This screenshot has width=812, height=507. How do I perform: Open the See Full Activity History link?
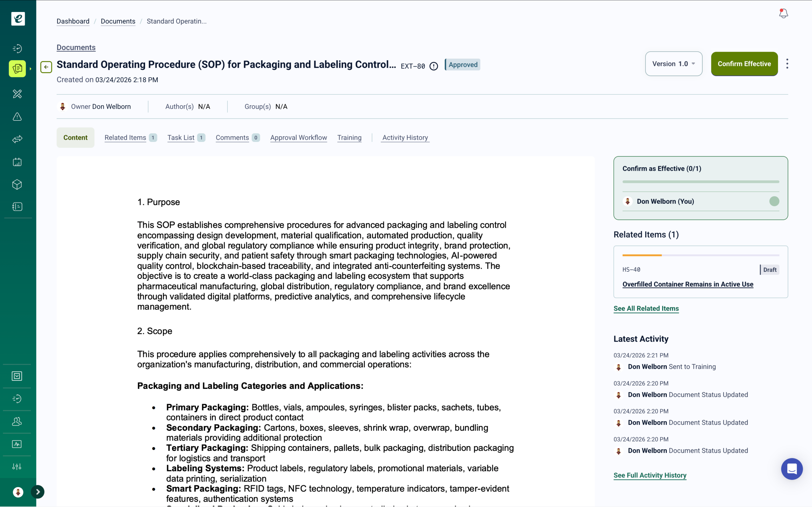(650, 475)
